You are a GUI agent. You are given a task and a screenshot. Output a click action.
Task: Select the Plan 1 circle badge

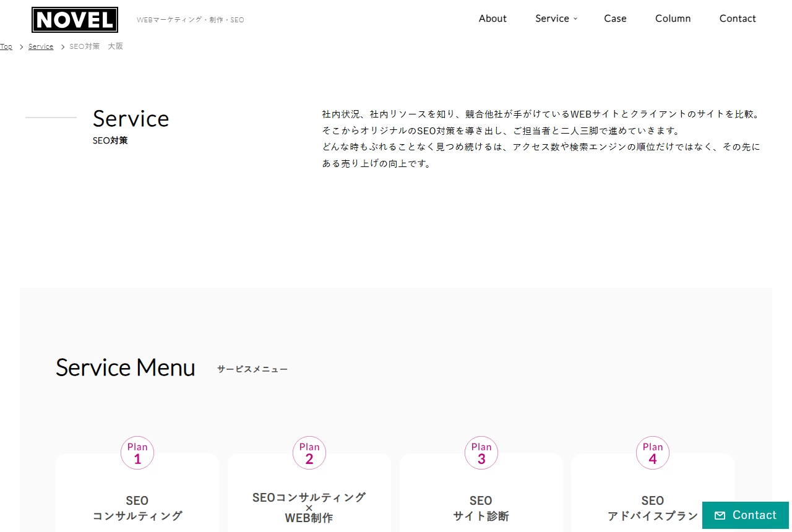(137, 453)
